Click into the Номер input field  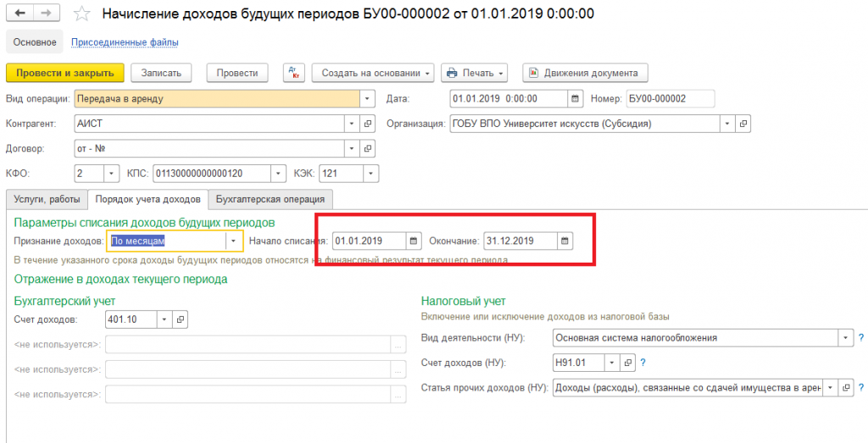[670, 98]
